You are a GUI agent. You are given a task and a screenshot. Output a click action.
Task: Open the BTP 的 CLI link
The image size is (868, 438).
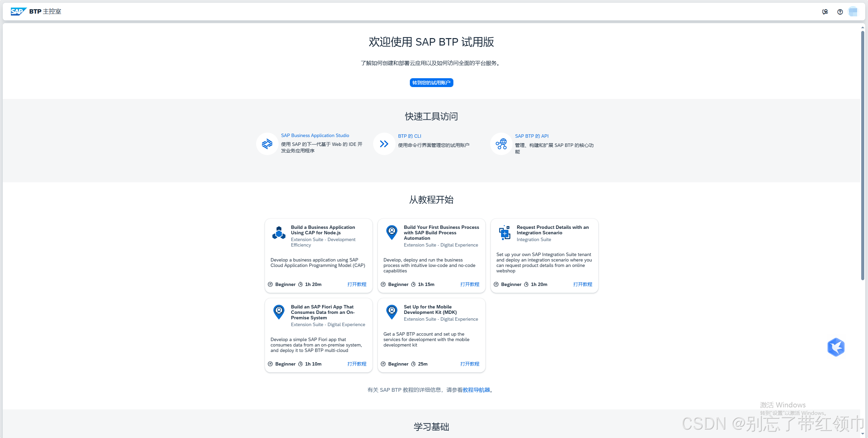410,136
